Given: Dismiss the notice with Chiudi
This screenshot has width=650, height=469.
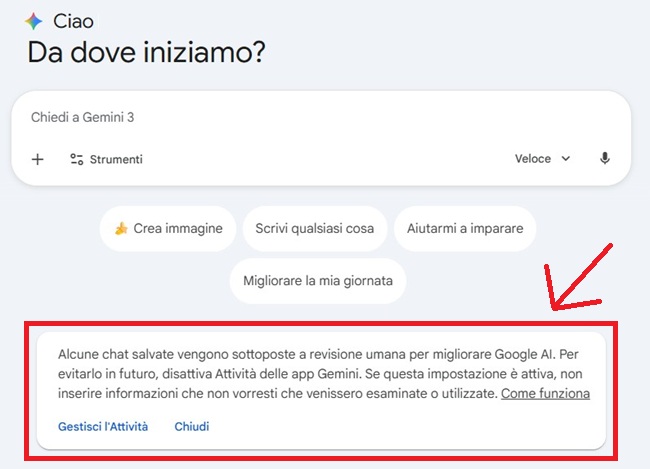Looking at the screenshot, I should click(x=192, y=426).
